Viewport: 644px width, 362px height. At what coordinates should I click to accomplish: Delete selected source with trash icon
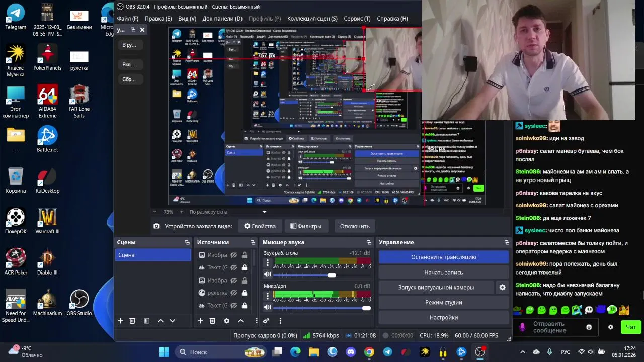click(212, 321)
